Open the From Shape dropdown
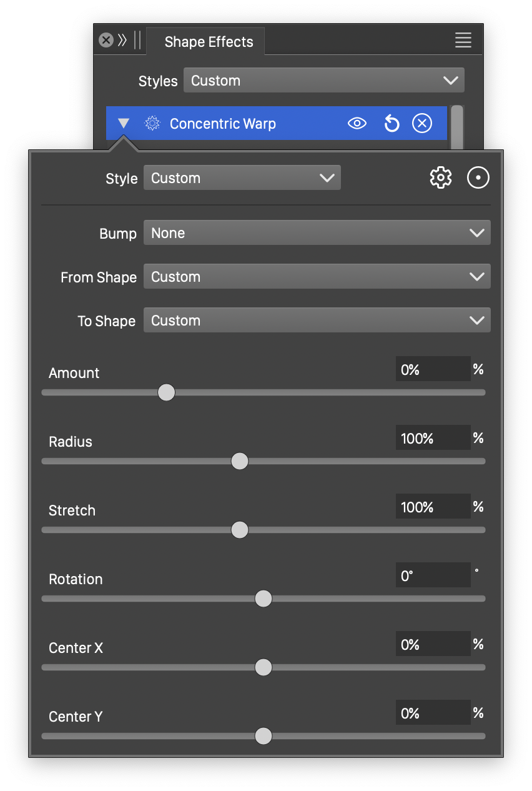The image size is (532, 791). point(317,277)
